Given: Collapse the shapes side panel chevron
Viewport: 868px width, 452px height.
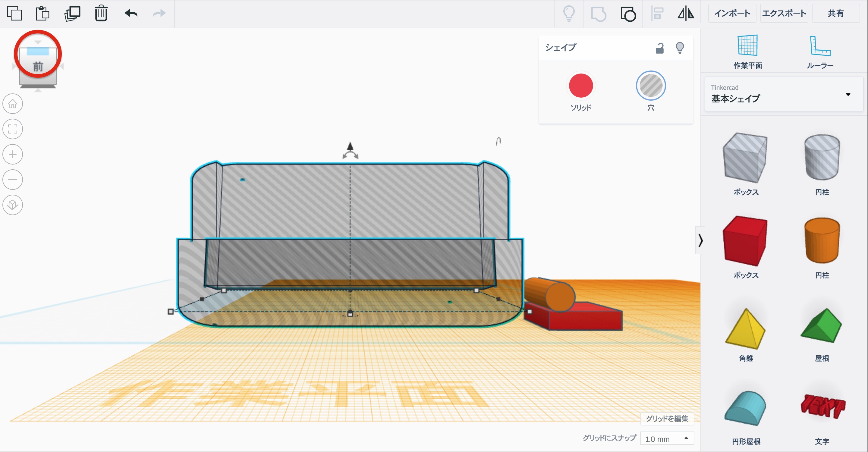Looking at the screenshot, I should point(700,240).
